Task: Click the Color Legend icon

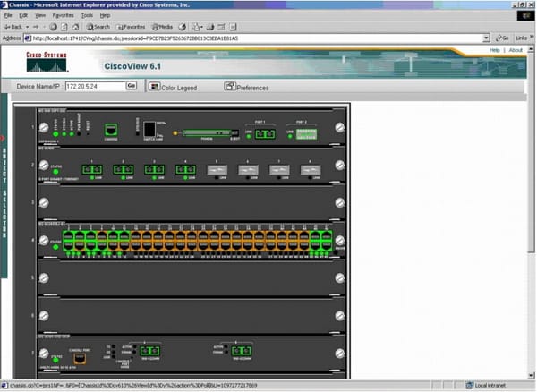Action: (x=156, y=87)
